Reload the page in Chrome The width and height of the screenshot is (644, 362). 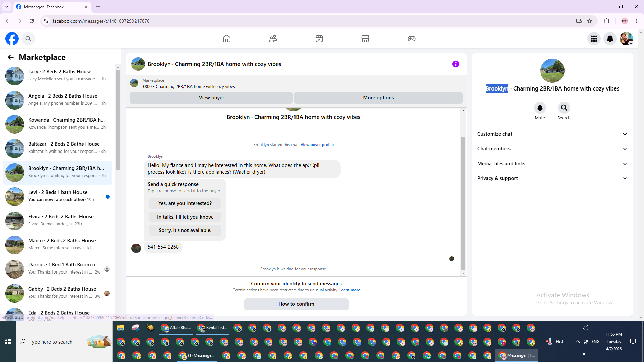click(32, 21)
